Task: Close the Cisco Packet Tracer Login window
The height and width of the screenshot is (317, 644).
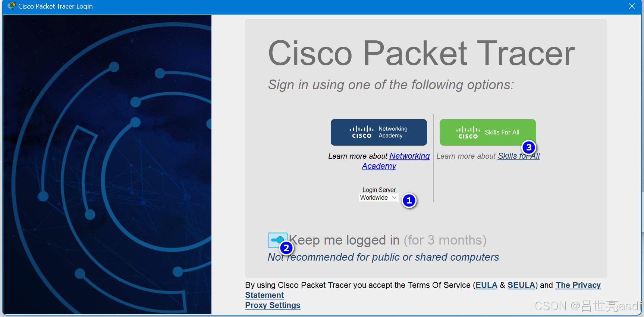Action: pyautogui.click(x=632, y=6)
